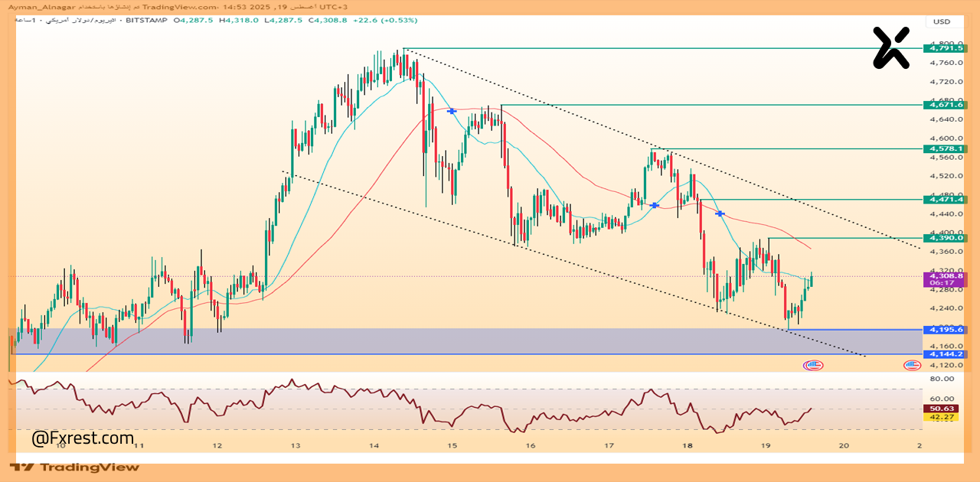Click the rightmost US economic event flag icon
This screenshot has width=980, height=482.
pos(911,365)
